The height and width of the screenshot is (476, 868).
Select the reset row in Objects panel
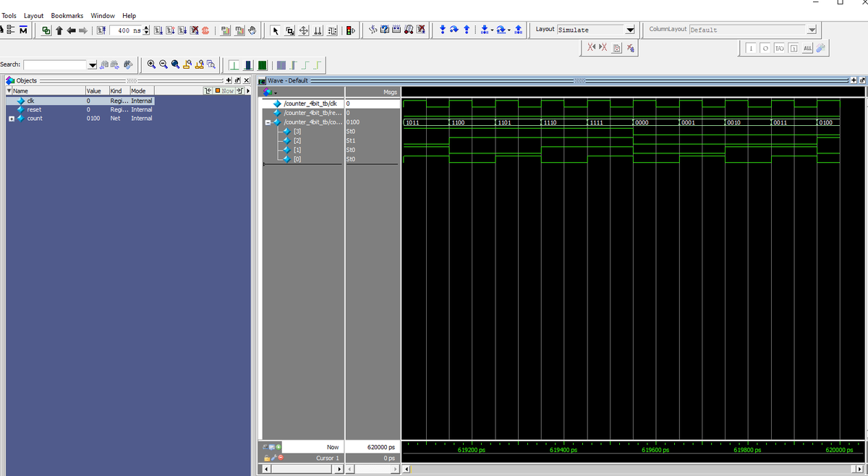pyautogui.click(x=80, y=109)
